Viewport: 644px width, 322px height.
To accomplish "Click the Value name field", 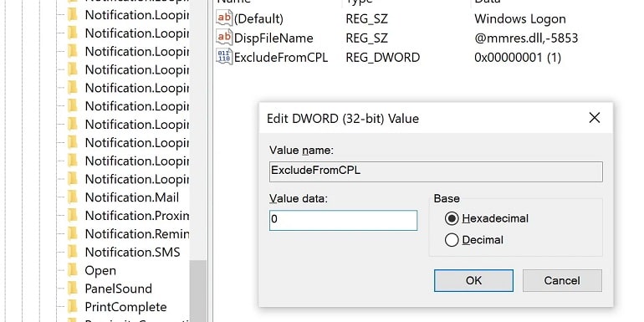I will pyautogui.click(x=437, y=171).
